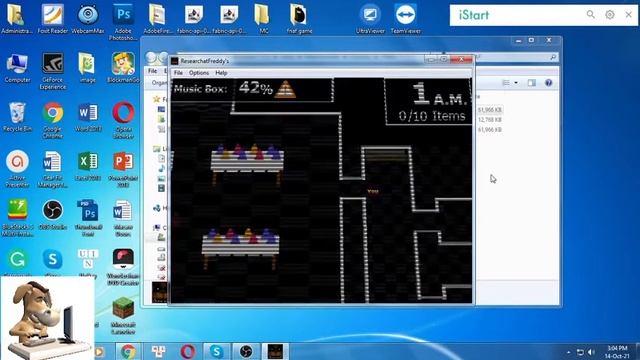Click the "42%" Music Box value
The image size is (640, 360).
click(x=256, y=88)
